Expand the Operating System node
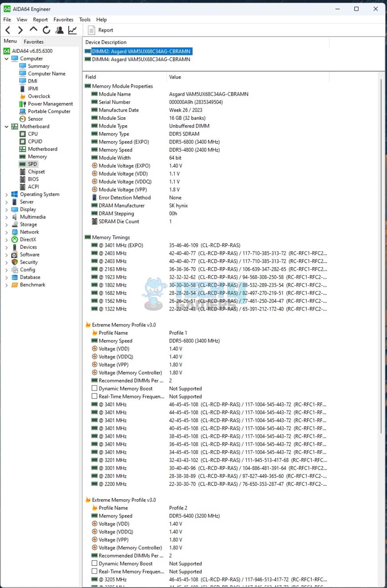The width and height of the screenshot is (387, 588). [x=7, y=194]
